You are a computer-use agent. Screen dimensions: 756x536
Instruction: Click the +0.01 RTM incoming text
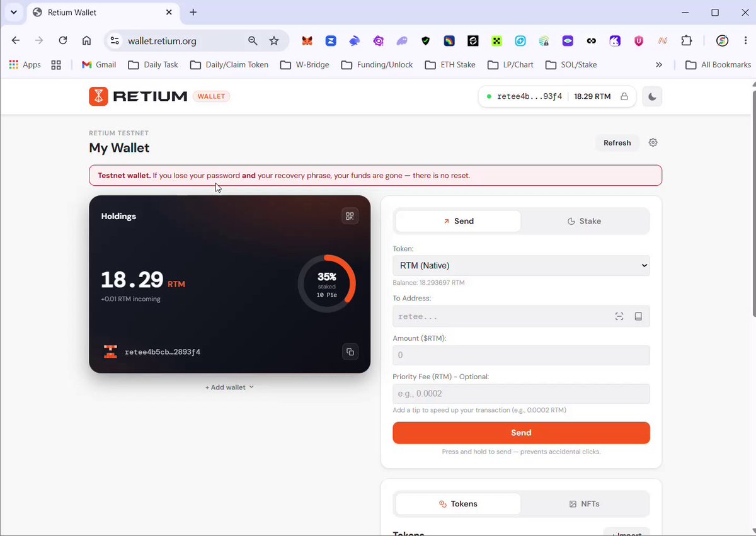click(x=130, y=299)
